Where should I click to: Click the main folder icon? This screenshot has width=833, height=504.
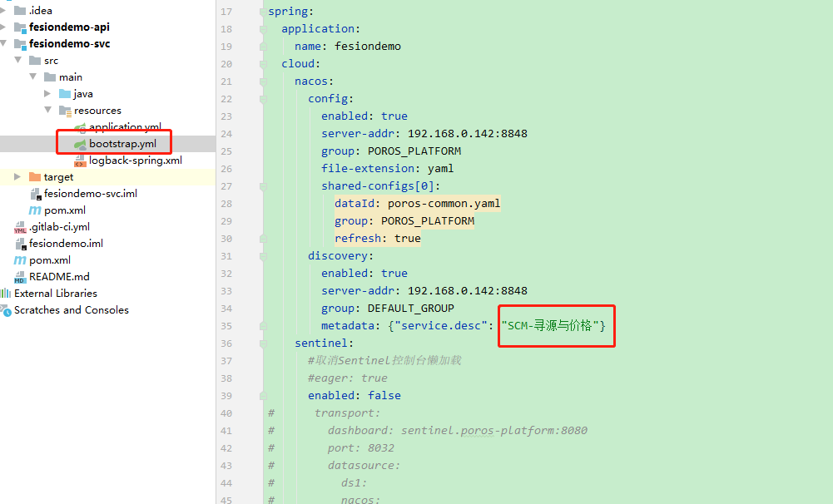50,77
